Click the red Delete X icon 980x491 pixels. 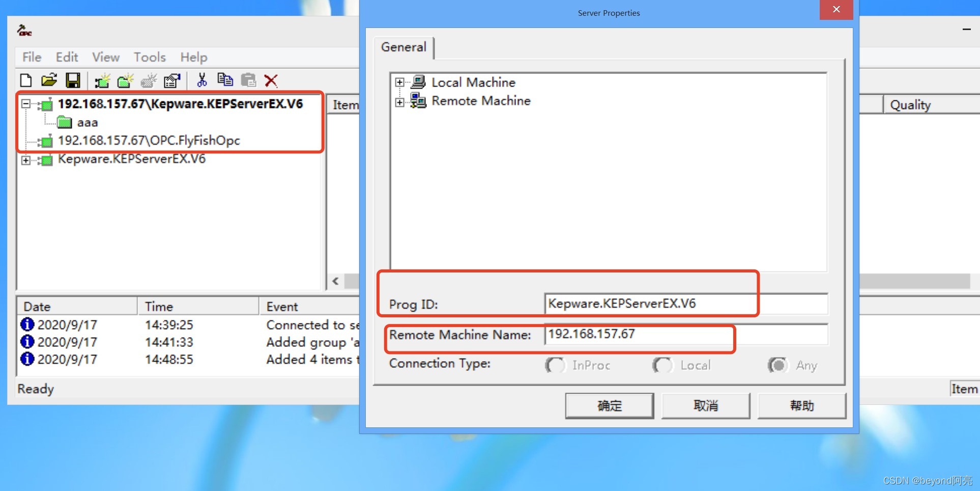271,80
